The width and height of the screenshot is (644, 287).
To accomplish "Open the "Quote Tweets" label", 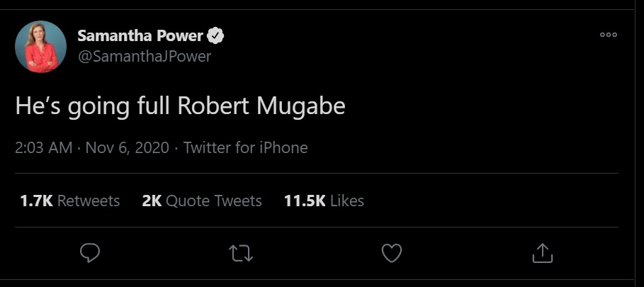I will pyautogui.click(x=214, y=201).
